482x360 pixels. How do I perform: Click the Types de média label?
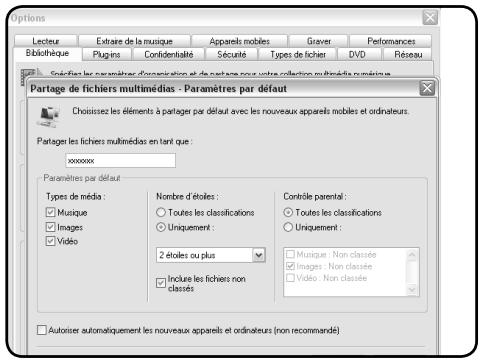point(76,196)
